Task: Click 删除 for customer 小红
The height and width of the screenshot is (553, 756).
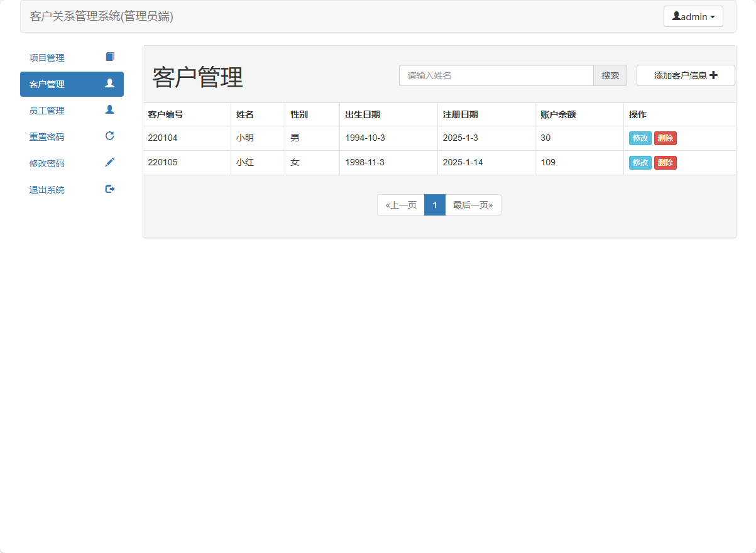Action: (x=665, y=162)
